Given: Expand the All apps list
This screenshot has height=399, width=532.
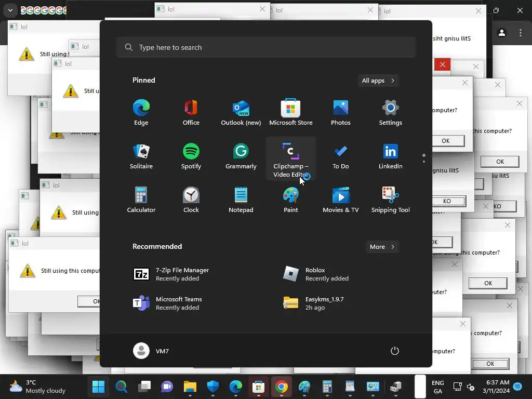Looking at the screenshot, I should click(378, 81).
